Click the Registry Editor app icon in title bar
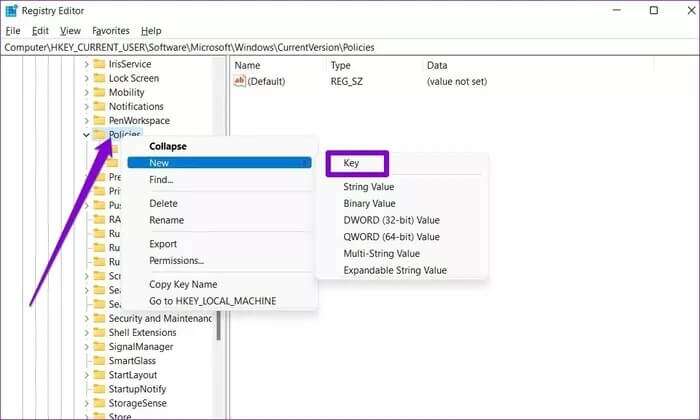 [x=13, y=11]
